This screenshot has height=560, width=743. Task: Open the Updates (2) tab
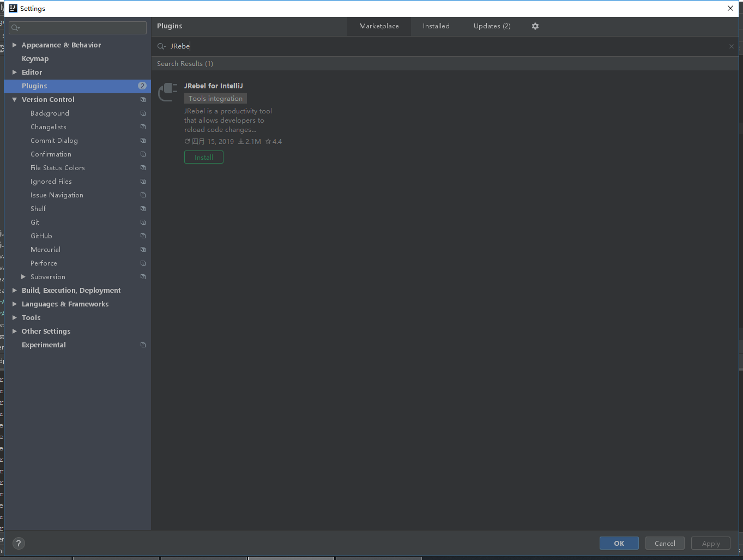[x=492, y=26]
